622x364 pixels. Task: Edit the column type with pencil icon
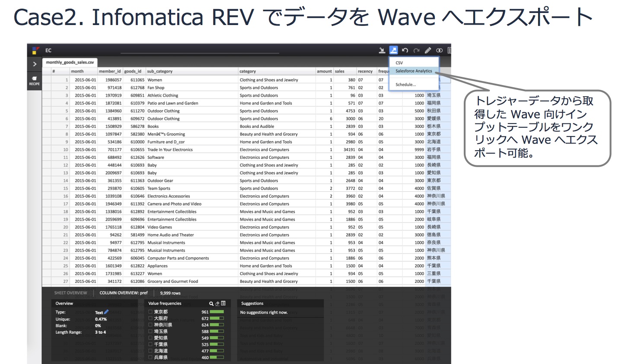tap(106, 312)
